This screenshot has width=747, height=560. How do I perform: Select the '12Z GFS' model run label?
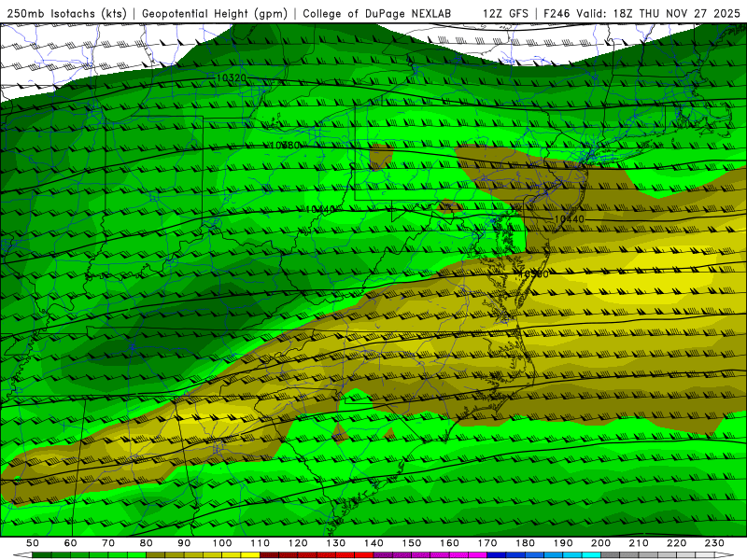[x=505, y=13]
